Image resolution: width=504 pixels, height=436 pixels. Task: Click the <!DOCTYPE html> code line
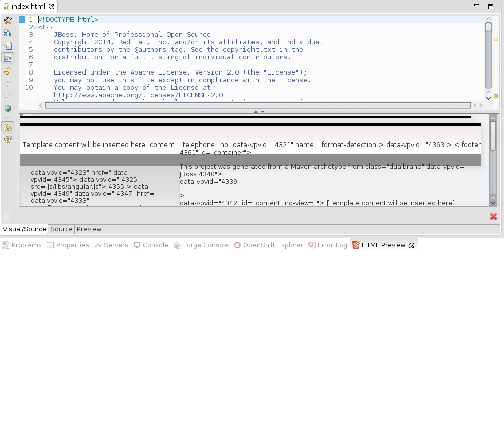[68, 19]
